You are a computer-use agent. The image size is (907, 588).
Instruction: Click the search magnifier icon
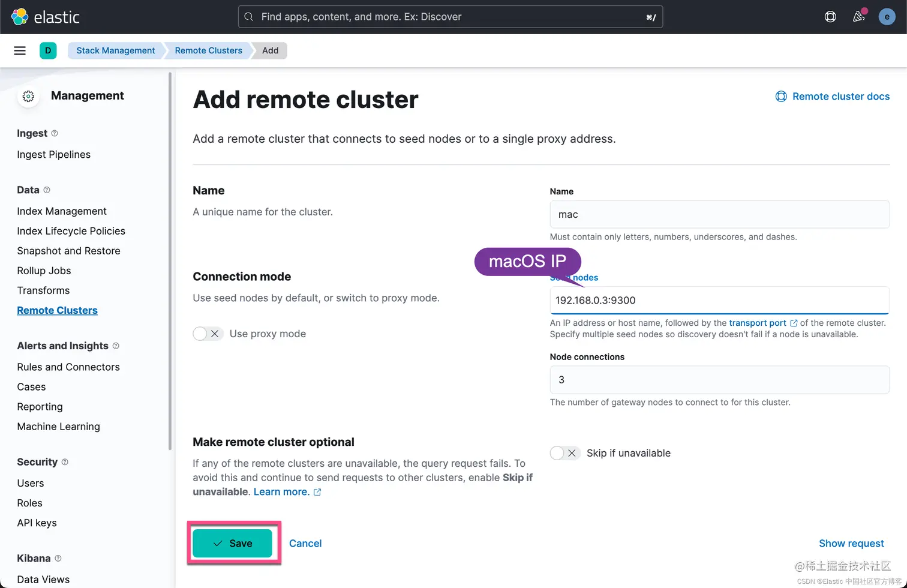click(249, 17)
